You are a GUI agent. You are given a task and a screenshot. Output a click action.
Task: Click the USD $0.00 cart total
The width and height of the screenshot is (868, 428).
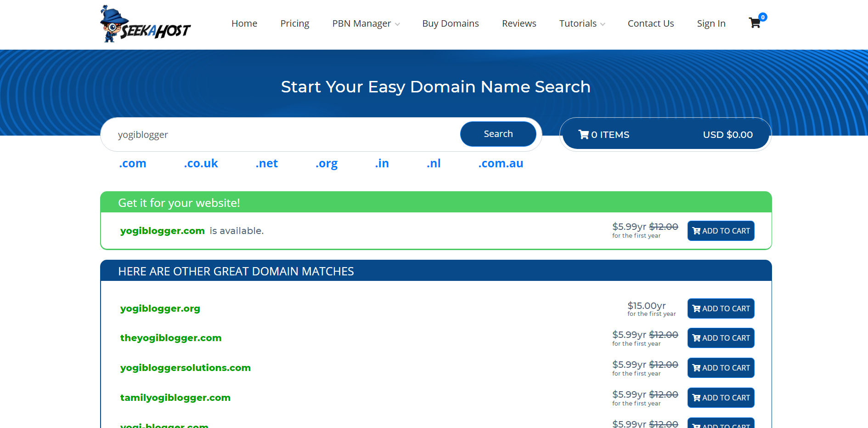[x=728, y=135]
